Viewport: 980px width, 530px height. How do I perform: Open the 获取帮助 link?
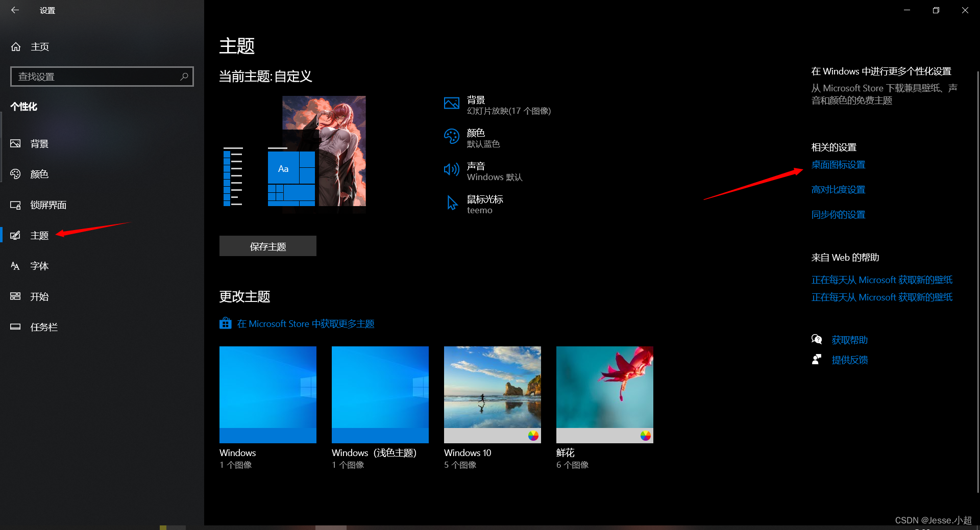point(850,340)
